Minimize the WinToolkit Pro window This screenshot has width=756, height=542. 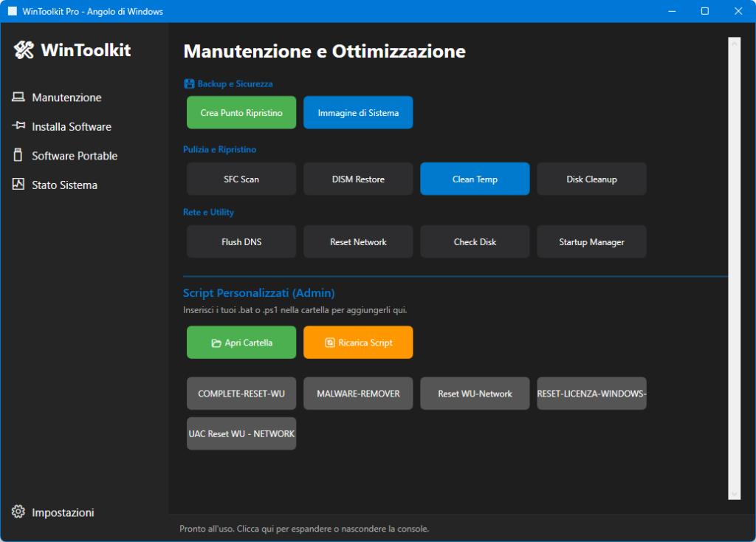point(672,11)
